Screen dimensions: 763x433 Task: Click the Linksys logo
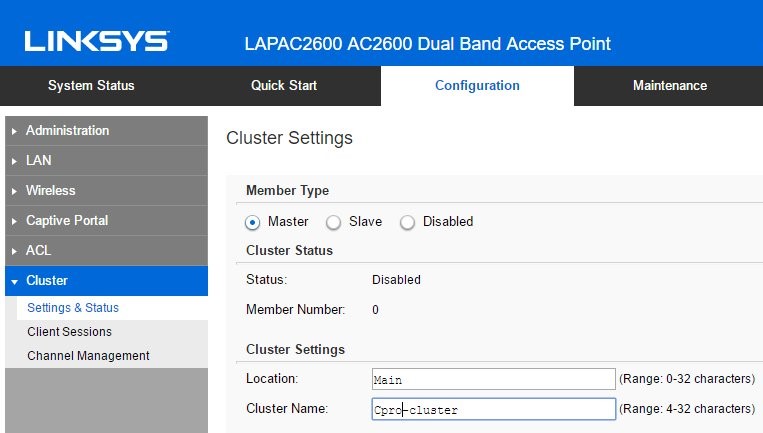pos(97,41)
